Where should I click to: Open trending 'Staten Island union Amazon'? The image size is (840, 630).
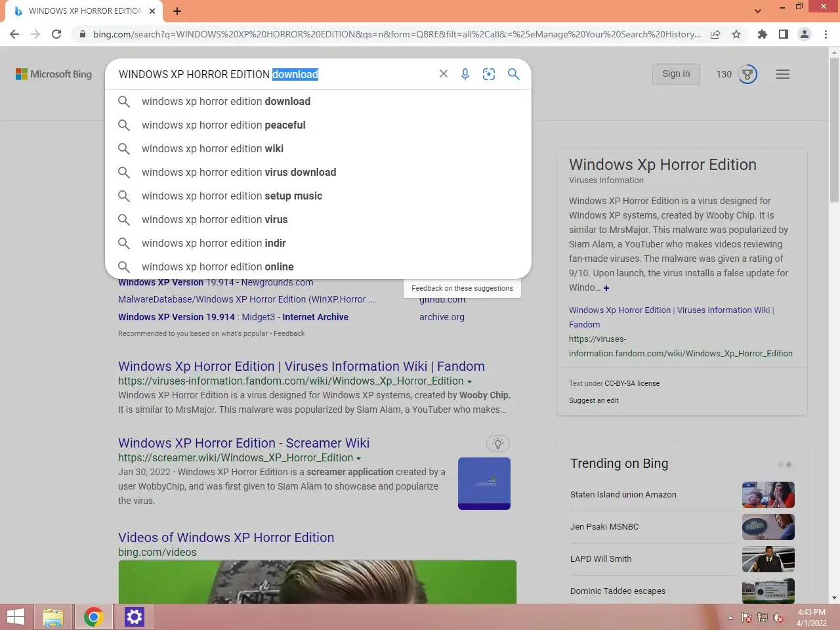(x=623, y=495)
